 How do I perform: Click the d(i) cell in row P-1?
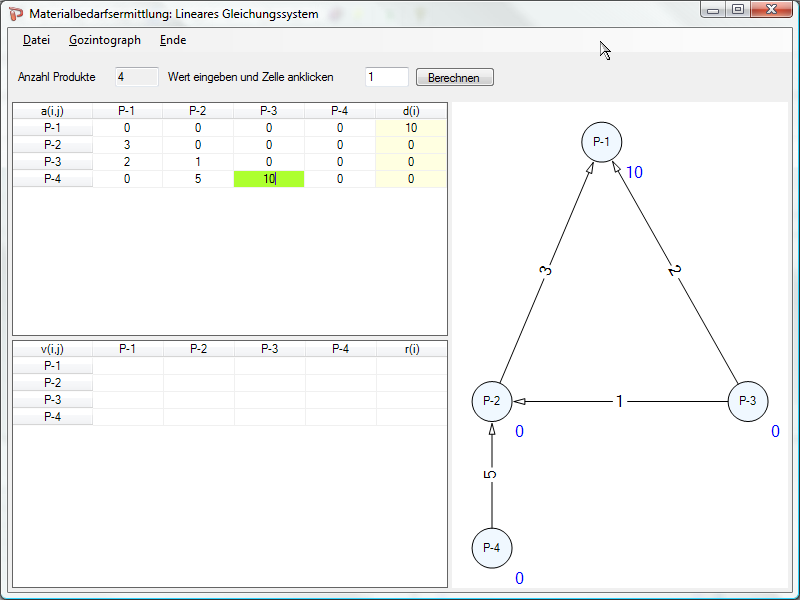(x=411, y=128)
